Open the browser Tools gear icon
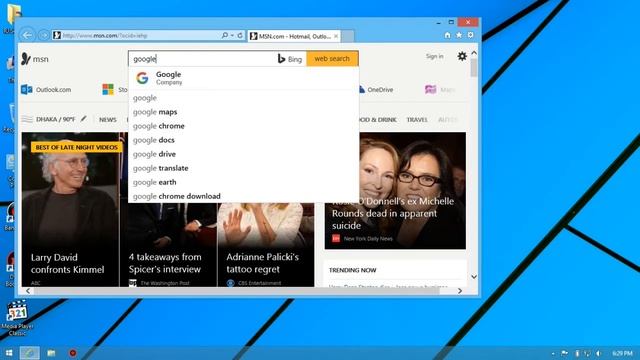The image size is (640, 360). 470,35
